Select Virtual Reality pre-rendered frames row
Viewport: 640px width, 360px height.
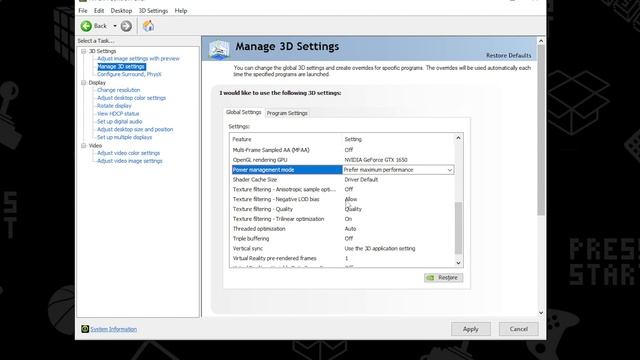343,258
